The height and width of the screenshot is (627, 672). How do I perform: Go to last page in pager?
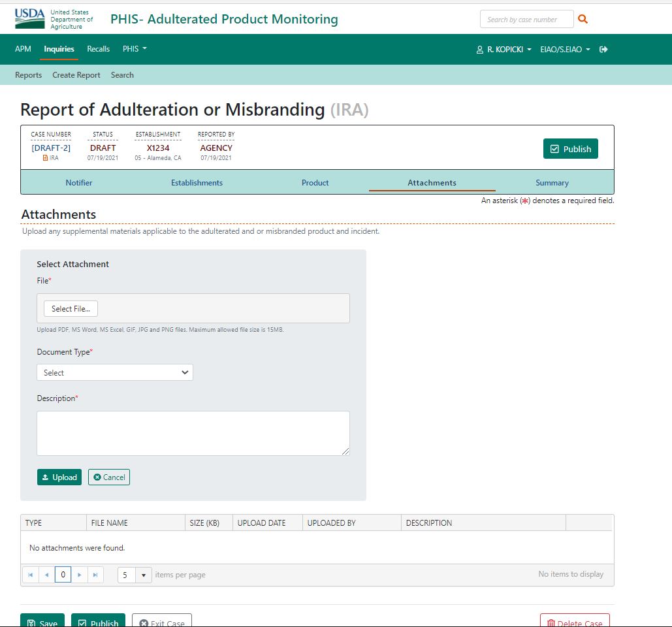tap(95, 575)
